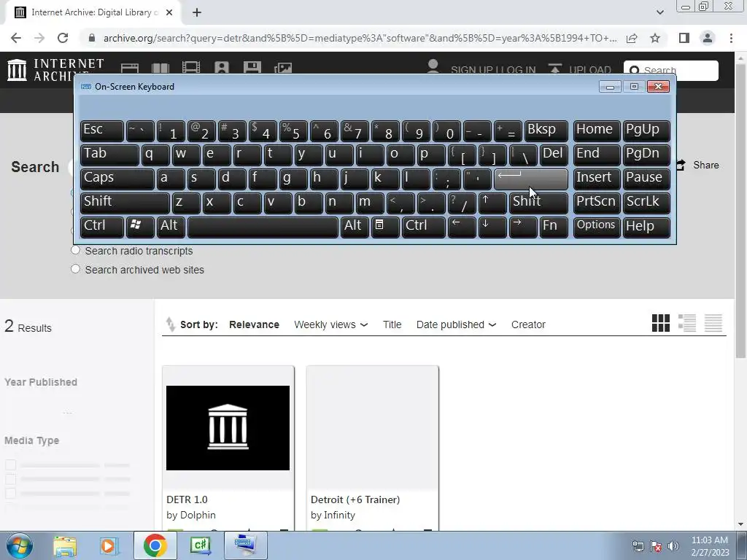Toggle the left Alt key
The width and height of the screenshot is (747, 560).
171,227
